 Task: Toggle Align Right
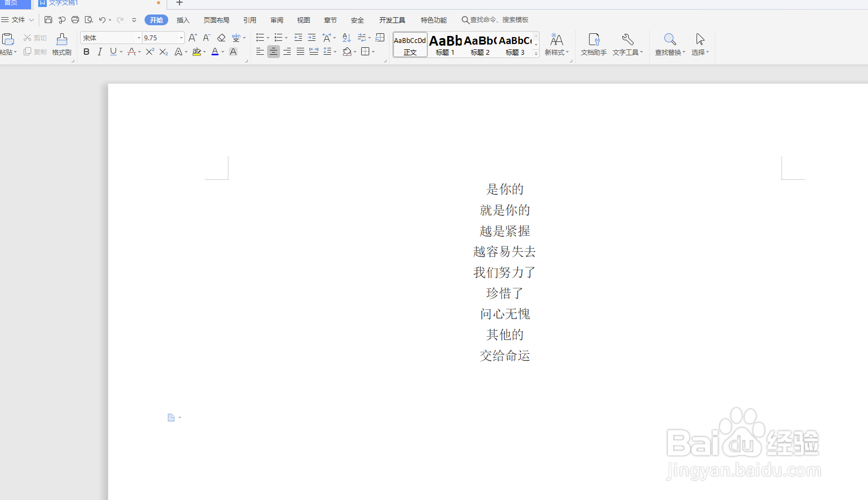pos(287,52)
